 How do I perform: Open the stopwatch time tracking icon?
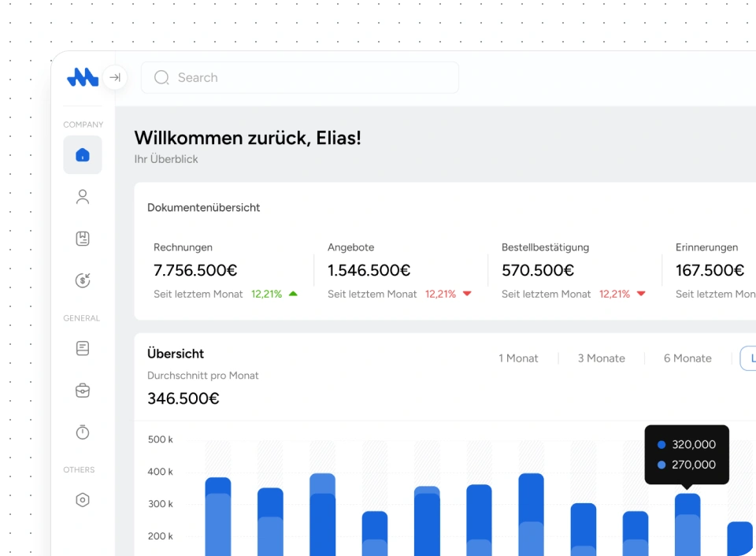83,432
